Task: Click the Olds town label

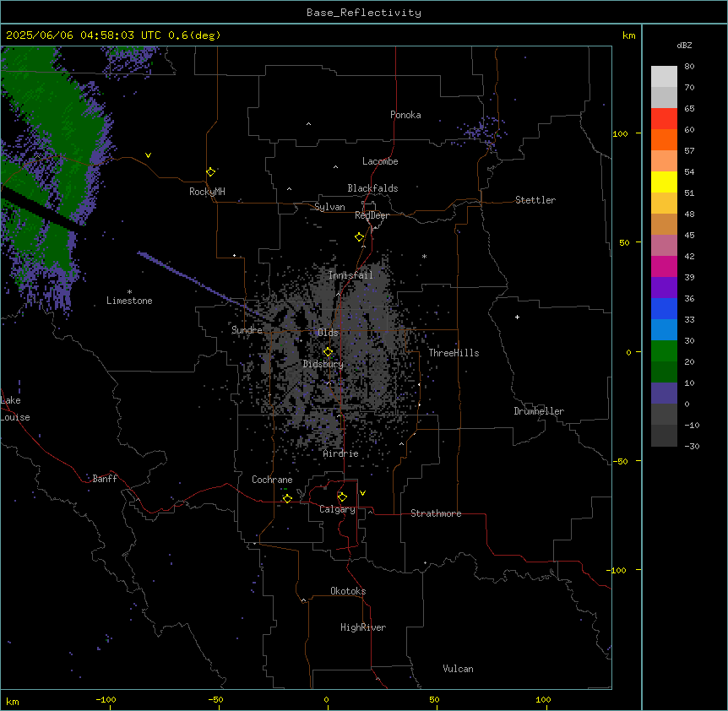Action: [x=328, y=333]
